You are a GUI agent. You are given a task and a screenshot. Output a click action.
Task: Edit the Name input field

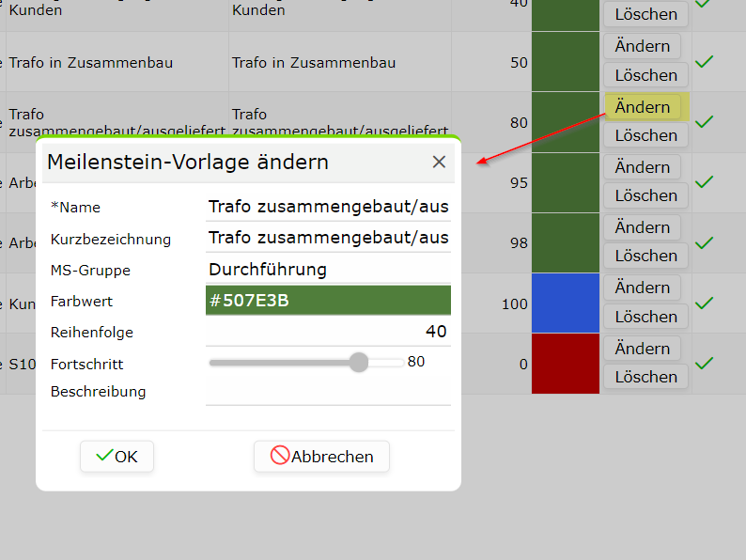[x=328, y=207]
